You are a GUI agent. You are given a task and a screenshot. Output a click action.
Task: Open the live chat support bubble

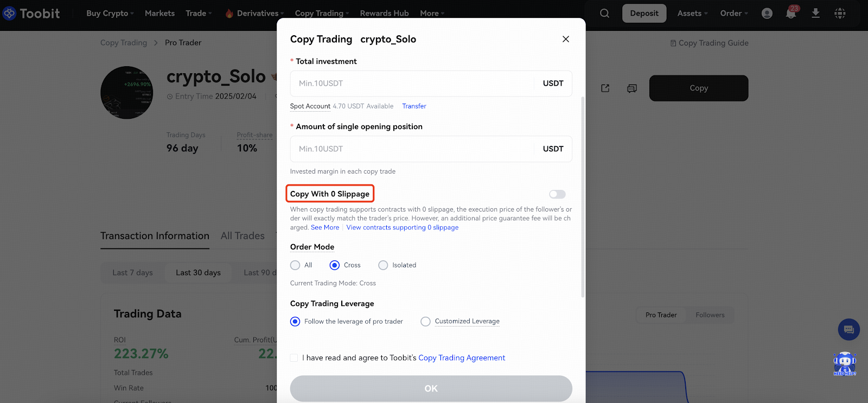coord(848,329)
